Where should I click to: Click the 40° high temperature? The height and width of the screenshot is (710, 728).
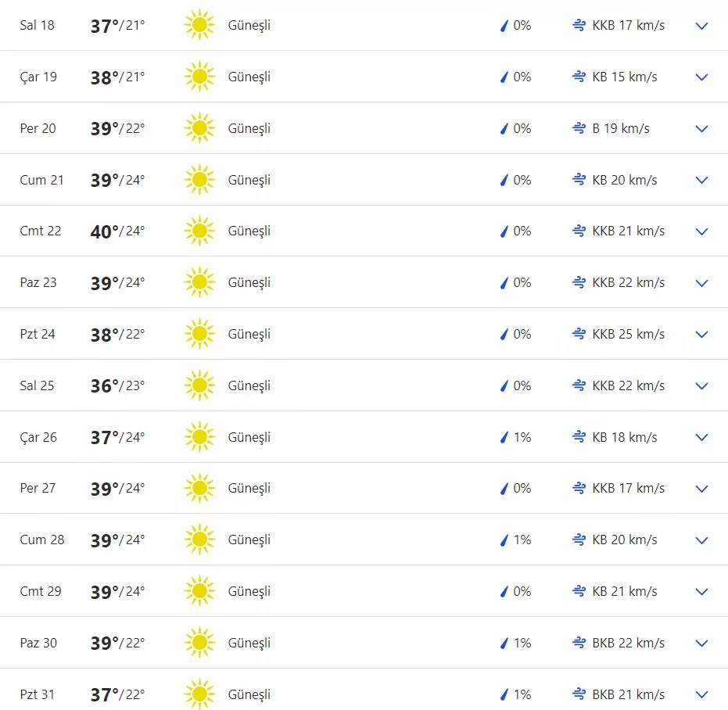coord(105,231)
